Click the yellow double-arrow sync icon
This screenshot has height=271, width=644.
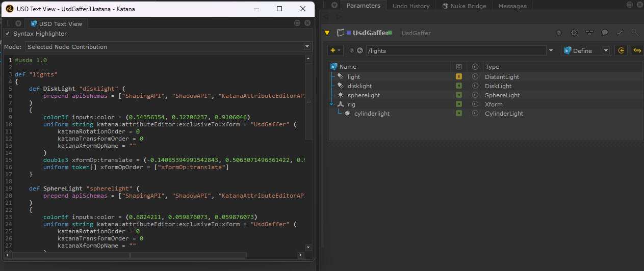[637, 50]
